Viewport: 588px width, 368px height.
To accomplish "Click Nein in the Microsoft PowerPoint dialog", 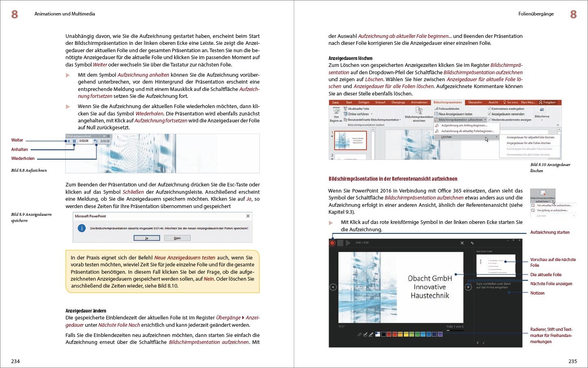I will coord(177,238).
